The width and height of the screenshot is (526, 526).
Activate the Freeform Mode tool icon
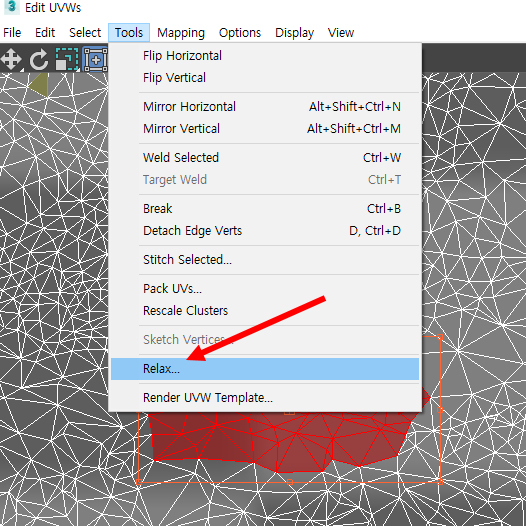pyautogui.click(x=96, y=60)
